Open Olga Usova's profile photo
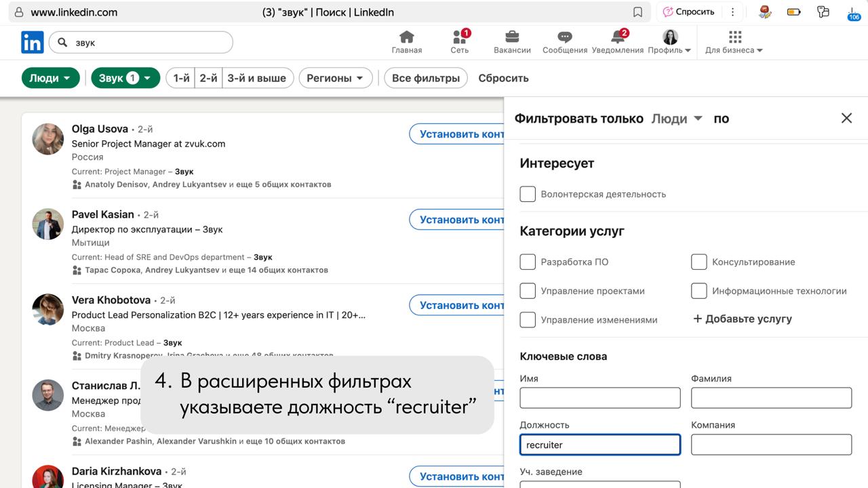 tap(48, 139)
